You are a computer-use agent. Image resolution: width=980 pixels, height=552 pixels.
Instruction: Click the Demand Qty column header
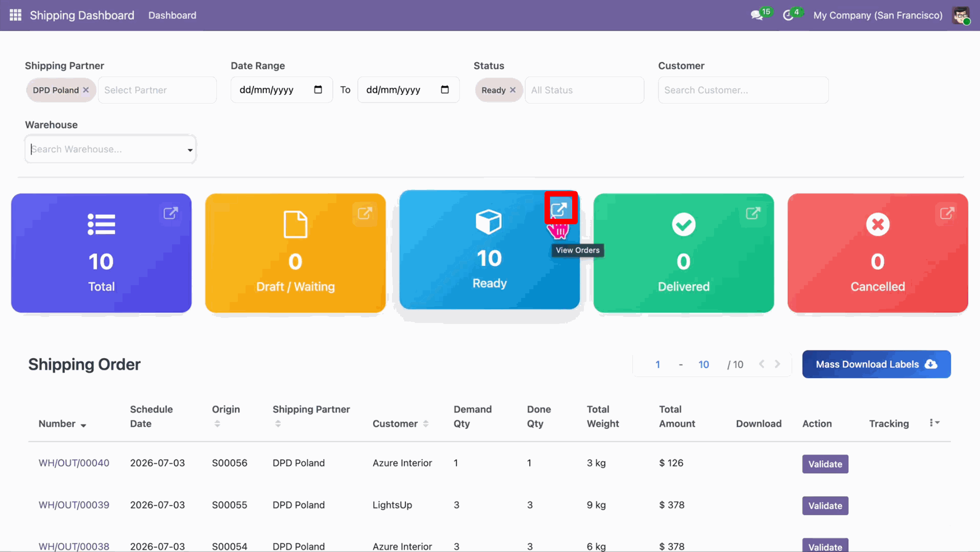click(472, 416)
